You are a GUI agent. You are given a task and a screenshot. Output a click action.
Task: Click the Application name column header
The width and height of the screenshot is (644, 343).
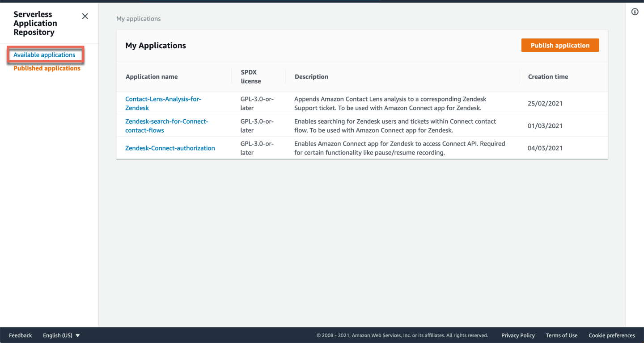click(152, 77)
